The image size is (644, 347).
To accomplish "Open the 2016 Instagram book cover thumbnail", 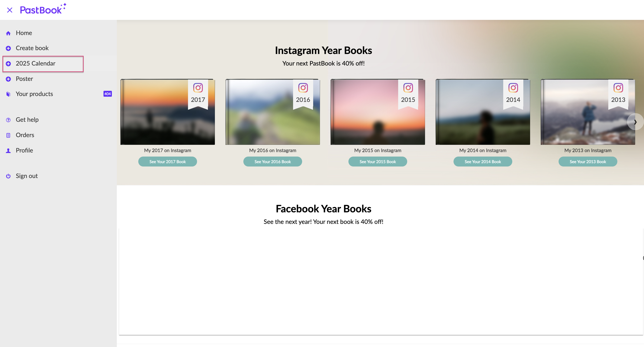I will click(x=273, y=112).
